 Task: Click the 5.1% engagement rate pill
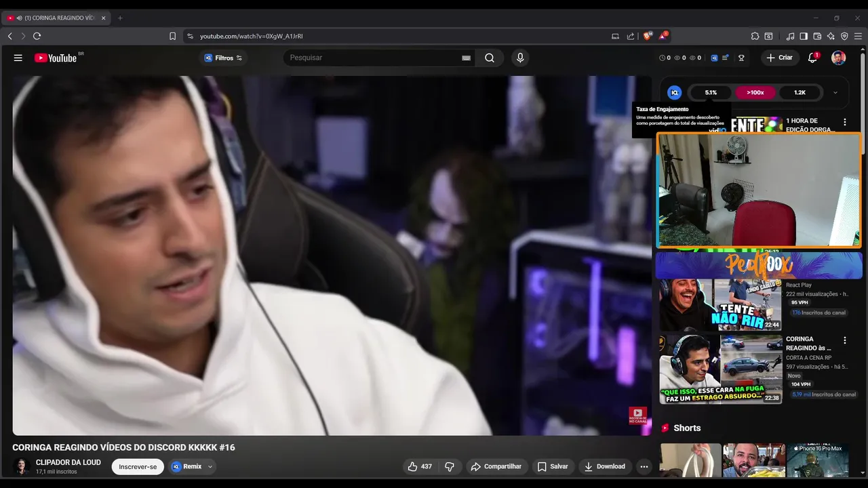(x=711, y=92)
